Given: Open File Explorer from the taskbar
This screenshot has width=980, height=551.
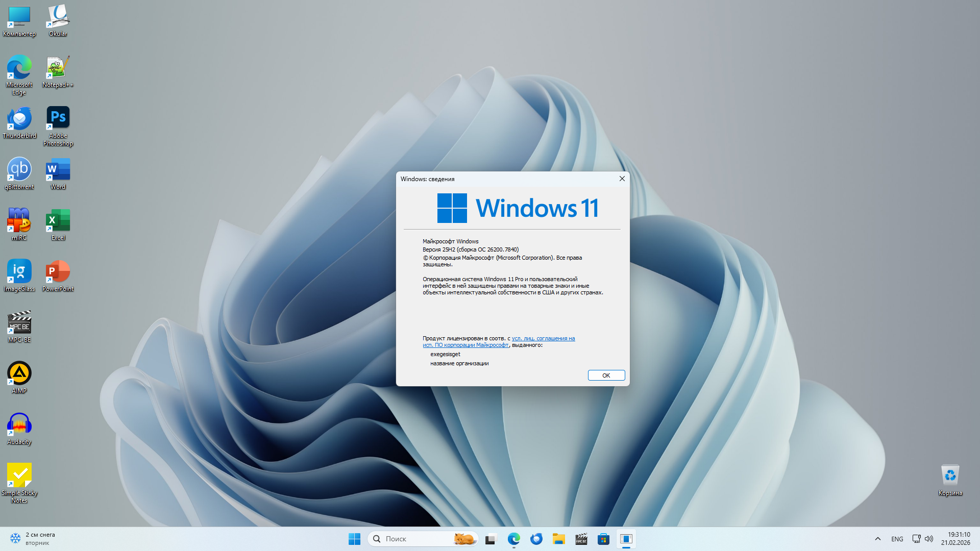Looking at the screenshot, I should [558, 539].
